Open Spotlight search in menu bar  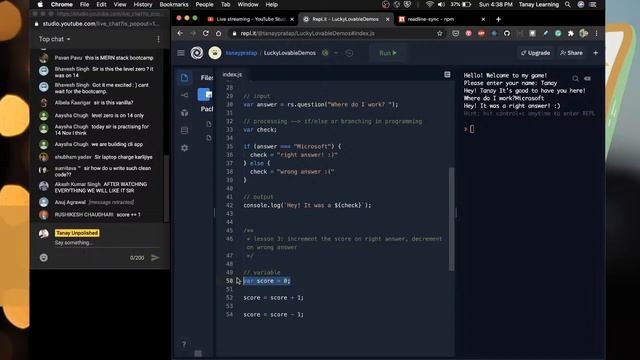[x=568, y=4]
